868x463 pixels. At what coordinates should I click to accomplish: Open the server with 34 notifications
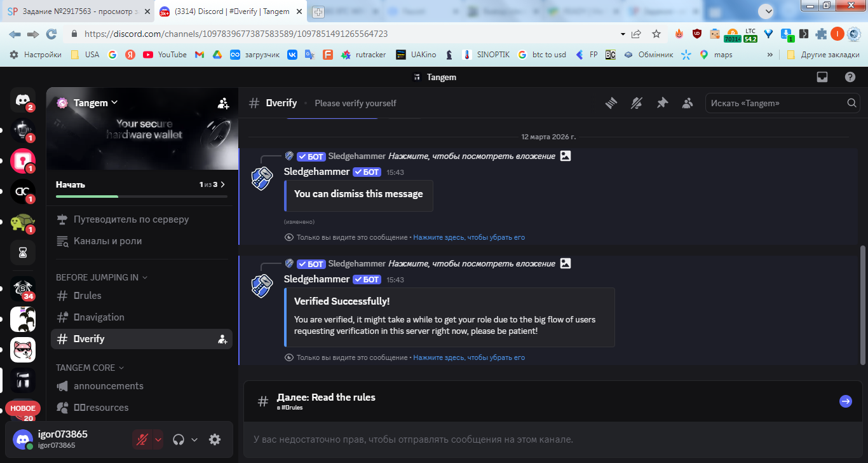pos(23,289)
